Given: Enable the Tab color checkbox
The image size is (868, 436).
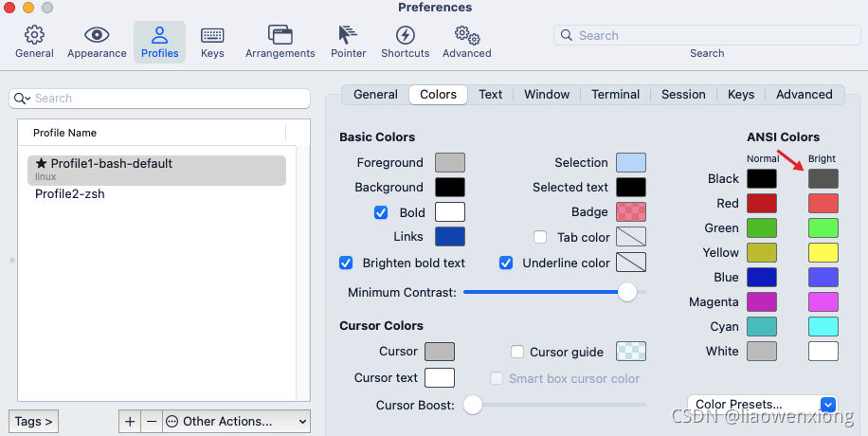Looking at the screenshot, I should click(x=540, y=237).
